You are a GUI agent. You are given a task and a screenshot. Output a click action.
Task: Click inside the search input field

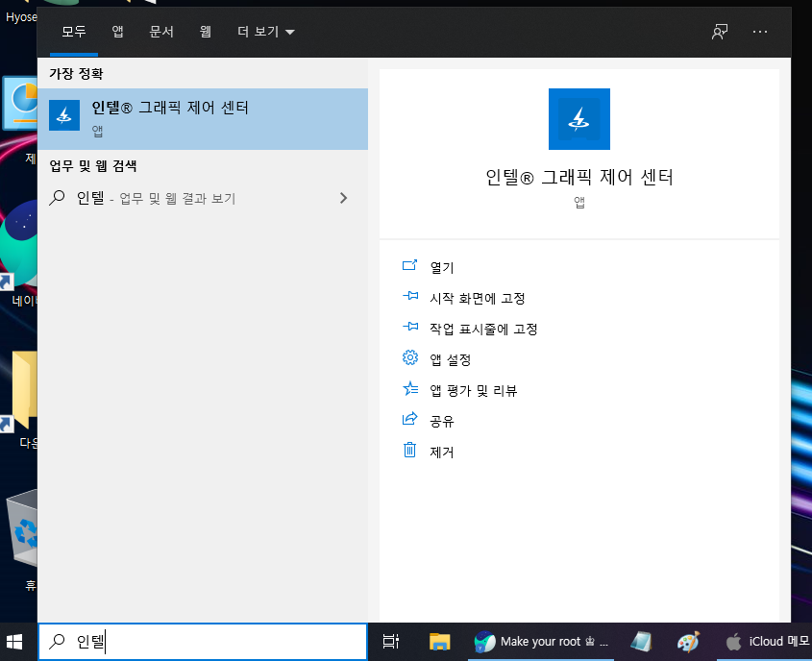tap(202, 641)
